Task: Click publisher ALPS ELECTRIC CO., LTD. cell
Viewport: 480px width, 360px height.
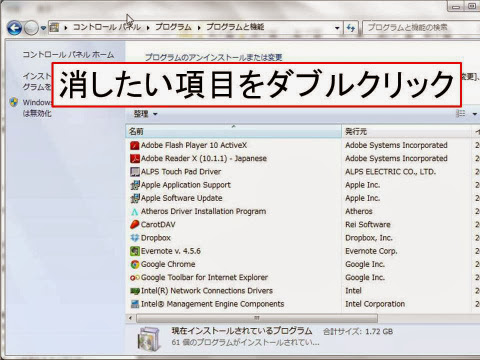Action: click(x=390, y=172)
